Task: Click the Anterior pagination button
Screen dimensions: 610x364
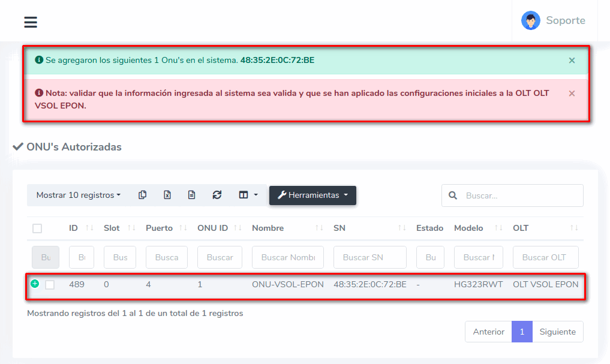Action: point(488,332)
